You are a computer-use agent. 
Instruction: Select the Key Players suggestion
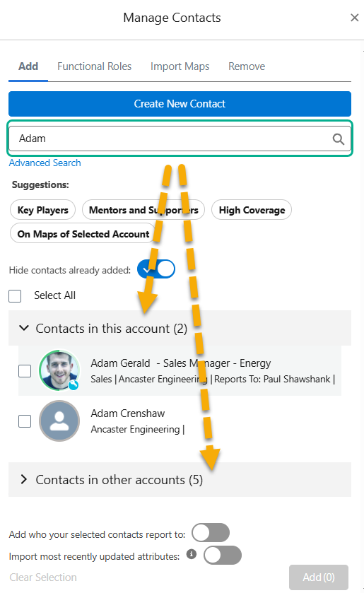(x=42, y=210)
